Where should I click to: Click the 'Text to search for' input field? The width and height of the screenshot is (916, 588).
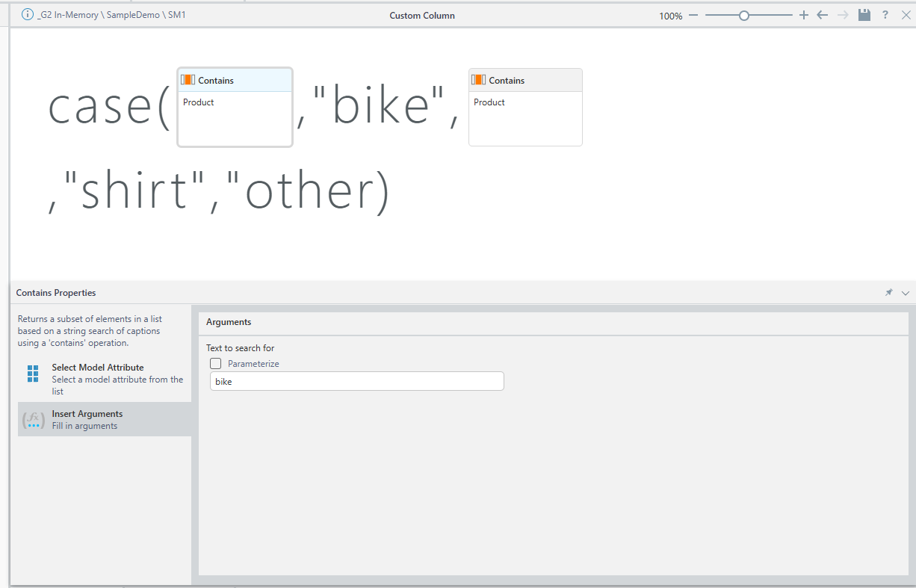[357, 381]
